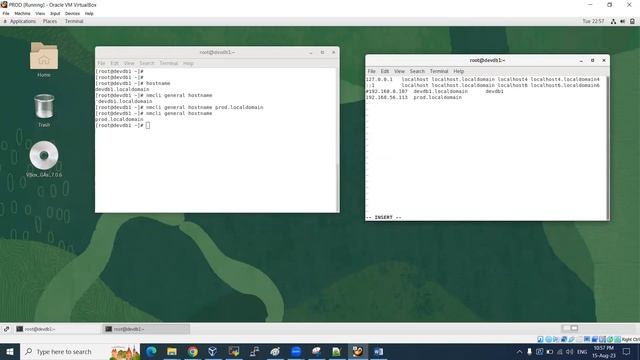Click the 'Right Ctrl' host key indicator

coord(631,339)
